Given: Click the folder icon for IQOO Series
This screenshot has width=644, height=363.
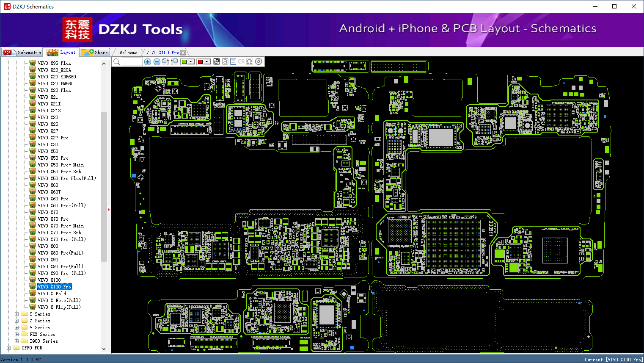Looking at the screenshot, I should (x=25, y=341).
